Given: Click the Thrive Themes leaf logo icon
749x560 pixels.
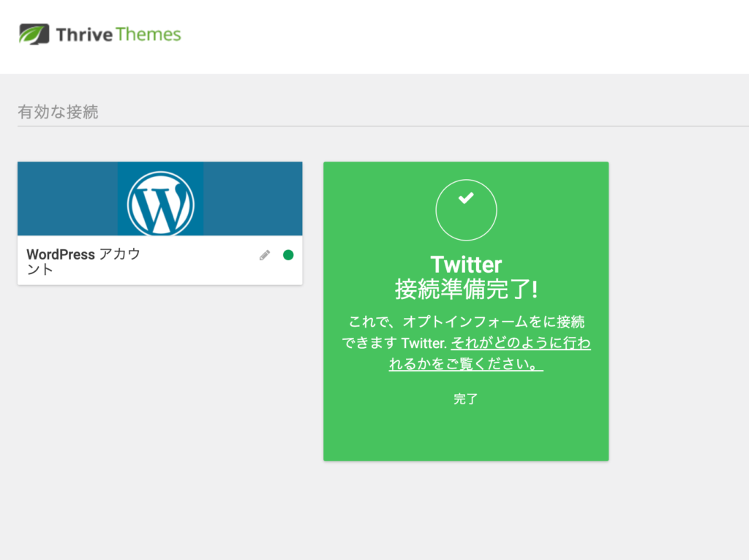Looking at the screenshot, I should 34,34.
